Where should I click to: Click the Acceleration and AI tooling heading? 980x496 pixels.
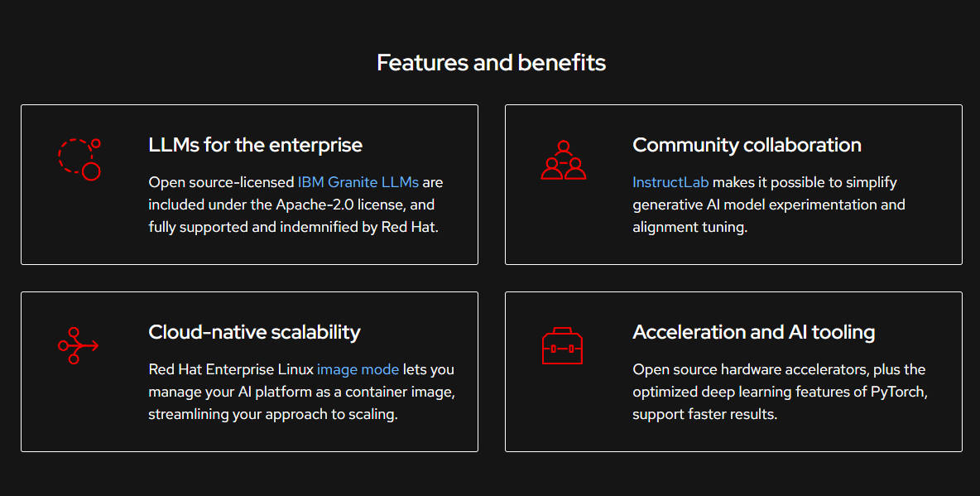pos(754,332)
